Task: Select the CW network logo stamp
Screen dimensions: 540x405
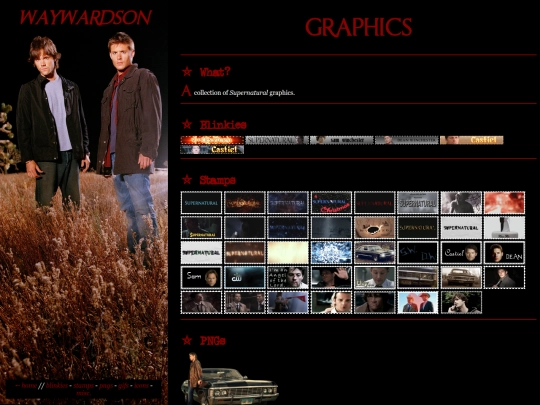Action: click(x=245, y=277)
